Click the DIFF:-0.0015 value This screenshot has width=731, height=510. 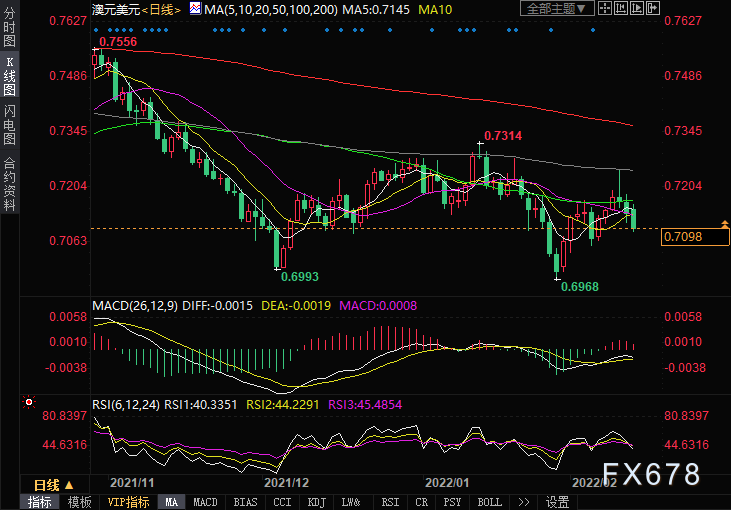pyautogui.click(x=217, y=306)
